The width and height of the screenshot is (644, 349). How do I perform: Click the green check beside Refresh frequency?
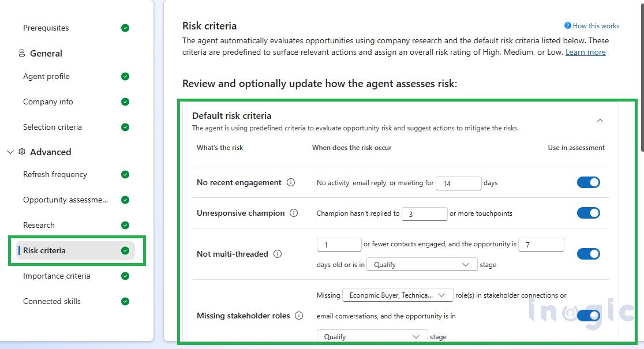click(125, 174)
